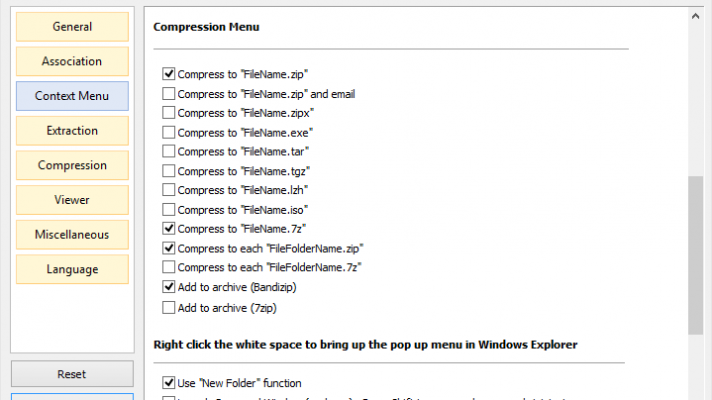The height and width of the screenshot is (400, 712).
Task: Select the Language tab
Action: tap(72, 269)
